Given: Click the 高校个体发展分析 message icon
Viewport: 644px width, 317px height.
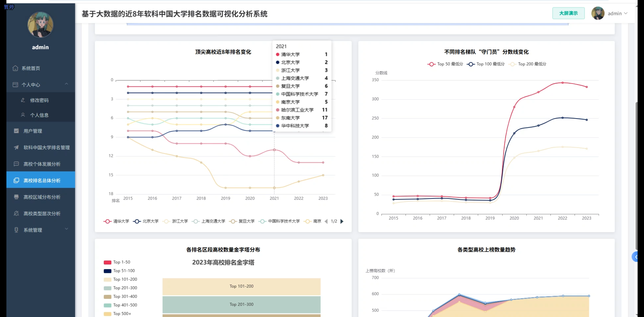Looking at the screenshot, I should click(16, 164).
